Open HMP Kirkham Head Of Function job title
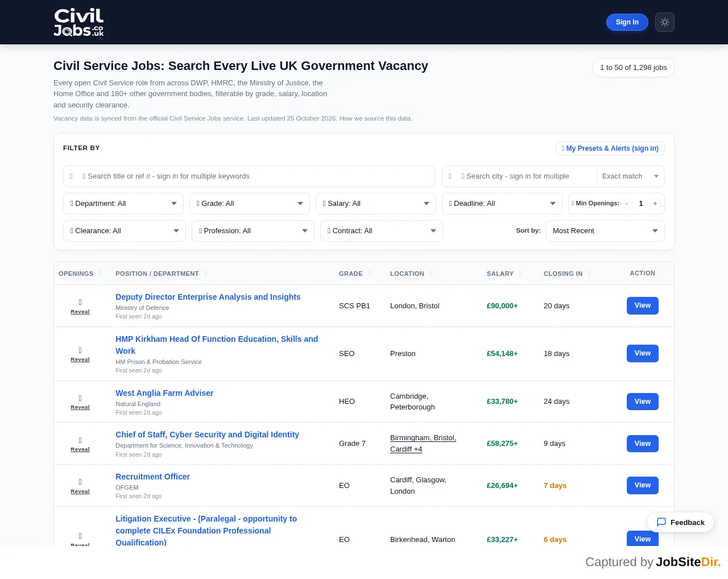Image resolution: width=728 pixels, height=579 pixels. (217, 345)
